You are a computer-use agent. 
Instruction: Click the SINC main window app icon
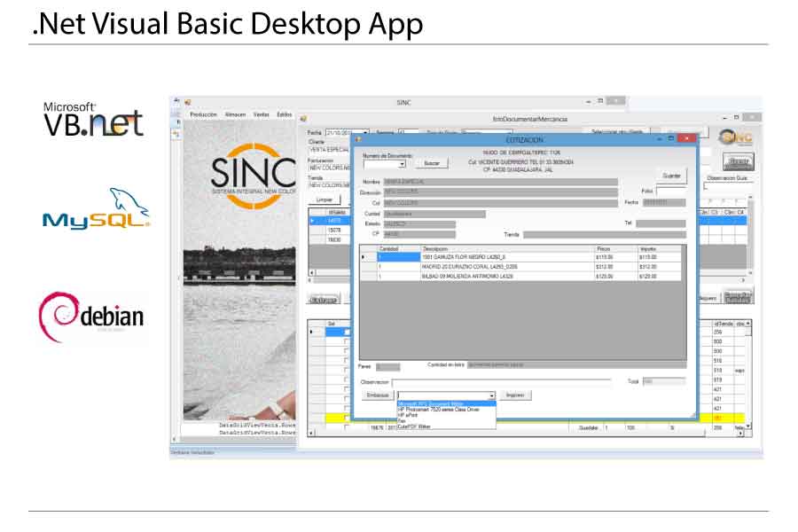coord(188,102)
